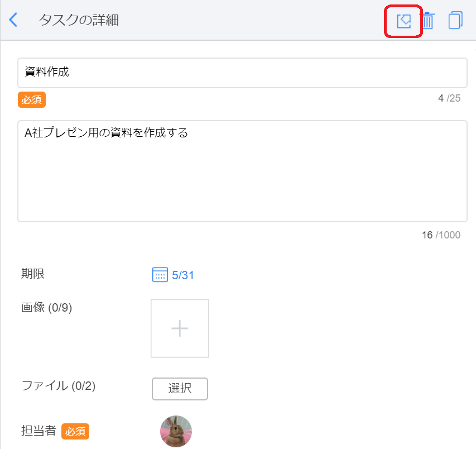Click the ファイル (0/2) label

pos(58,385)
